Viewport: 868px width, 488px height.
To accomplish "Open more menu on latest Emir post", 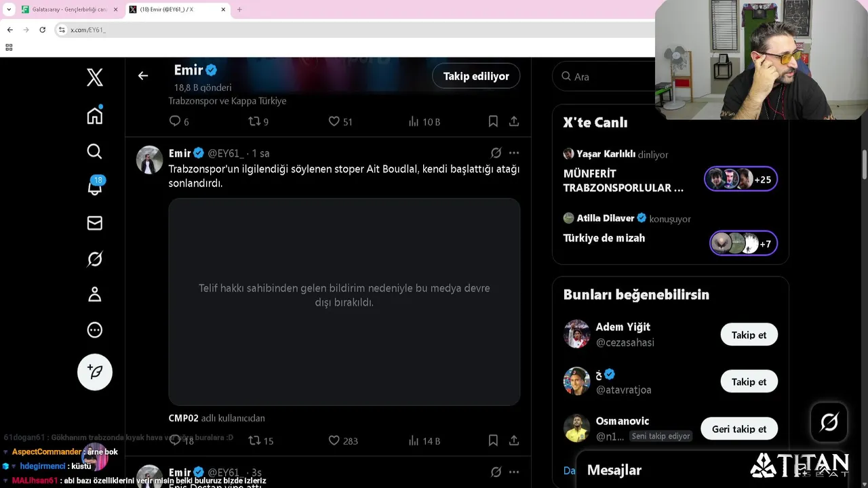I will (x=514, y=472).
